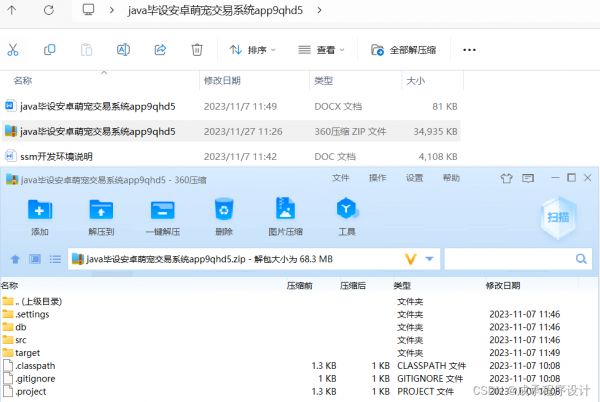Click the orange V icon in 360压缩 path bar
The height and width of the screenshot is (402, 600).
(x=411, y=259)
